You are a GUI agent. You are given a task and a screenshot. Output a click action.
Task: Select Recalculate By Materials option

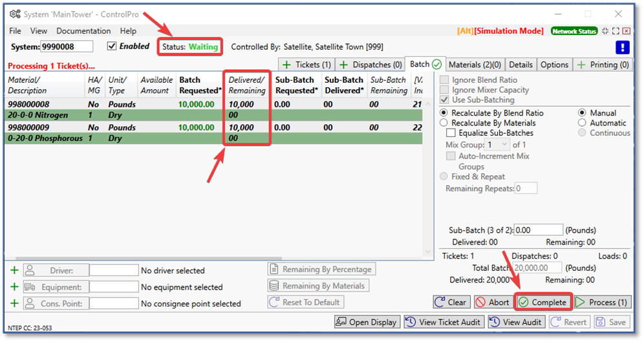(x=444, y=123)
